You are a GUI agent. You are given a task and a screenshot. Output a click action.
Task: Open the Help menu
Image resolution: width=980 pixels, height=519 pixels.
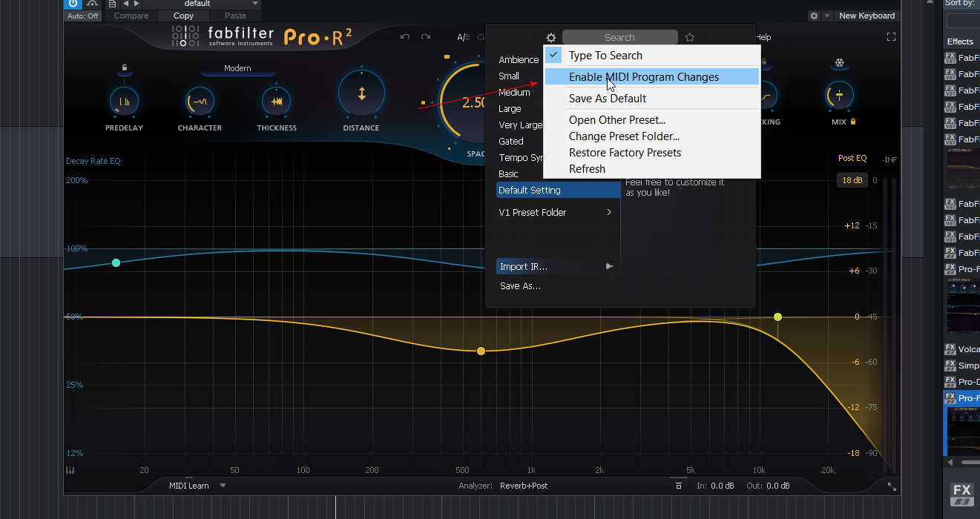pos(763,37)
